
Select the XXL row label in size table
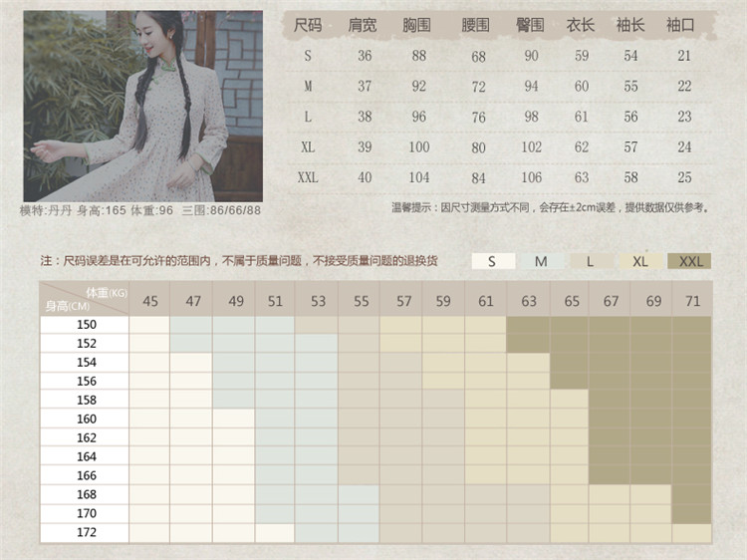(308, 177)
